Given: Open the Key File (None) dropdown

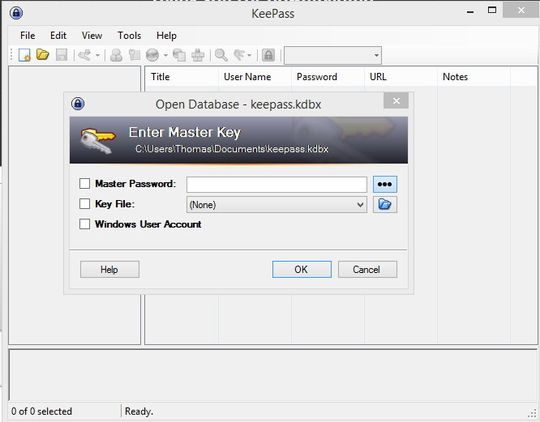Looking at the screenshot, I should tap(277, 205).
